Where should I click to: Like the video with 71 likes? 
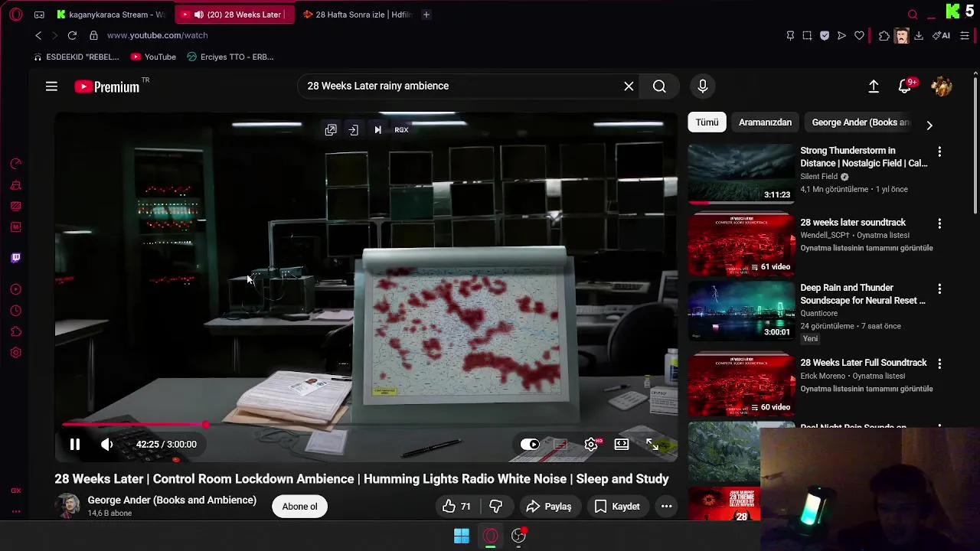456,507
